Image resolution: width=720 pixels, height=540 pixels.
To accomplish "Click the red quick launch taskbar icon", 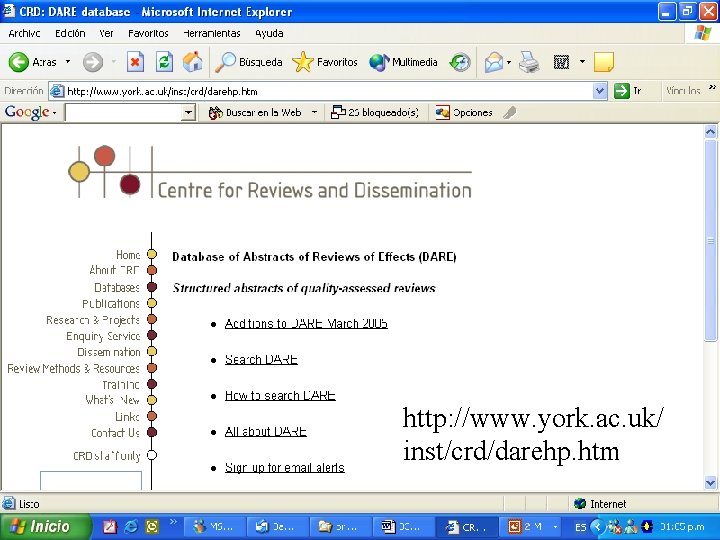I will [x=110, y=526].
